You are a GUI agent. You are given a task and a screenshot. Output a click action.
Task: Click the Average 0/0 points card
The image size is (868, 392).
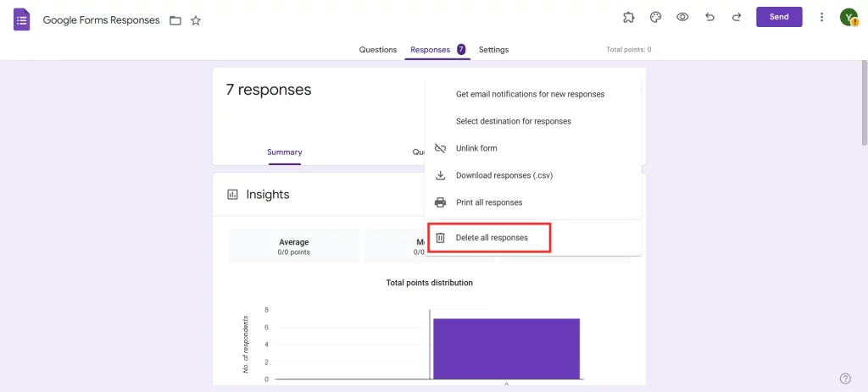pyautogui.click(x=294, y=246)
